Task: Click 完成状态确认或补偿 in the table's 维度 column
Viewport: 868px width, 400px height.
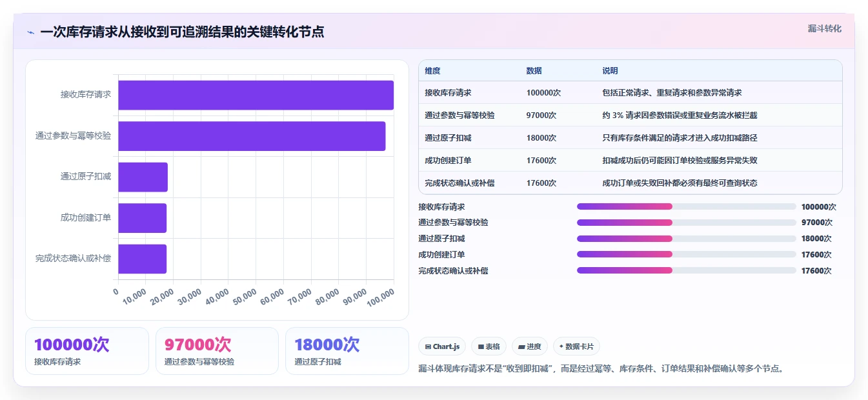Action: point(459,183)
